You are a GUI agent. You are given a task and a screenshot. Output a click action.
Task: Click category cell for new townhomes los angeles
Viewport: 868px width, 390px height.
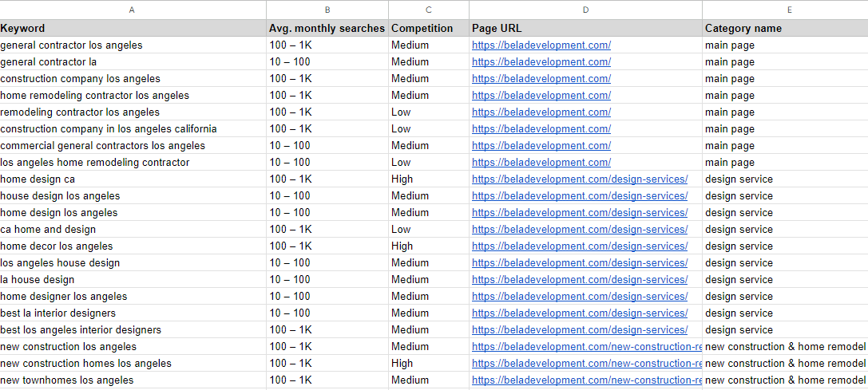786,380
